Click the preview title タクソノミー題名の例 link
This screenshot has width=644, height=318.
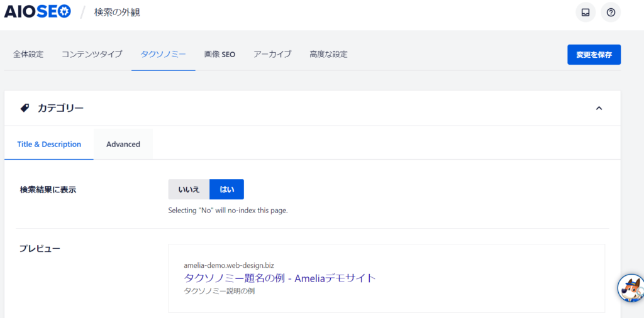pyautogui.click(x=280, y=278)
